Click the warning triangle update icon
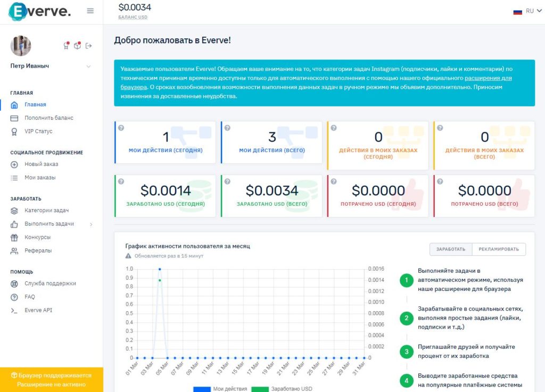The height and width of the screenshot is (392, 545). 128,256
